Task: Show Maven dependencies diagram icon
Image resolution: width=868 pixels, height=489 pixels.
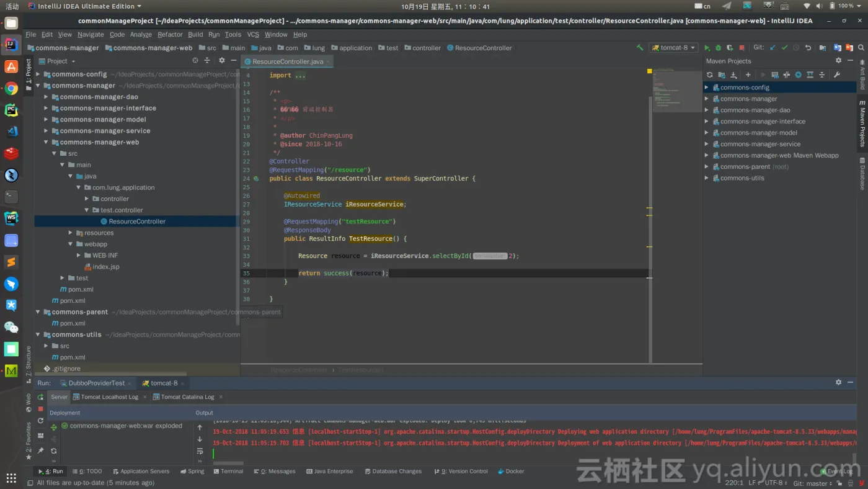Action: [x=810, y=75]
